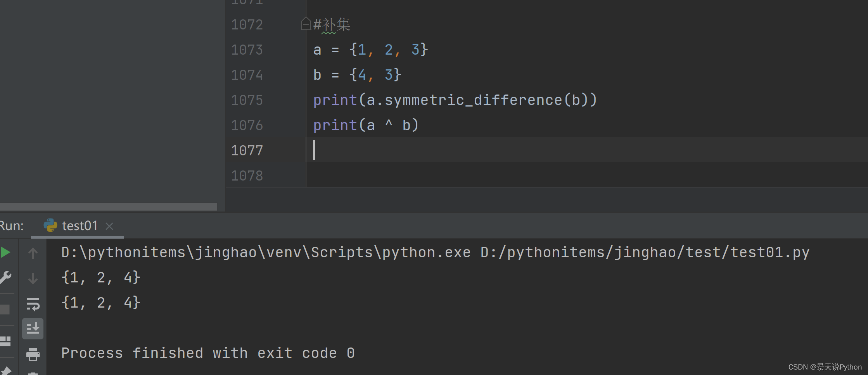Click the first '{1, 2, 4}' output line
Image resolution: width=868 pixels, height=375 pixels.
(x=101, y=278)
